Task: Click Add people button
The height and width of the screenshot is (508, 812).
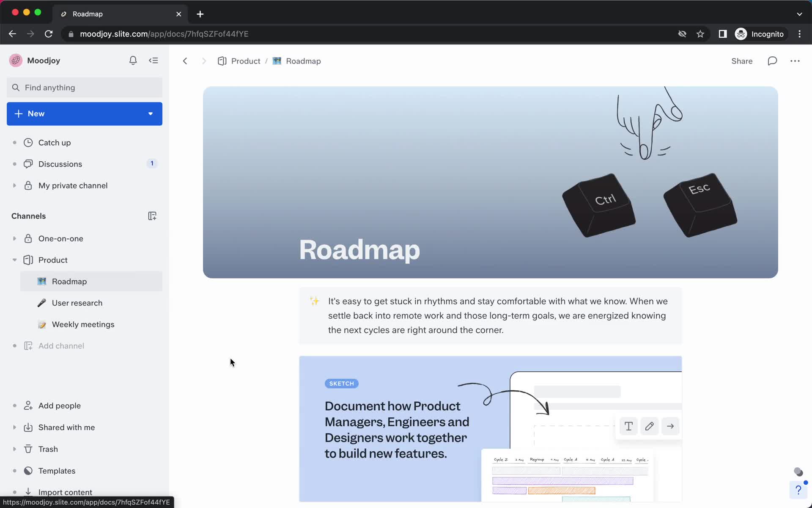Action: click(59, 406)
